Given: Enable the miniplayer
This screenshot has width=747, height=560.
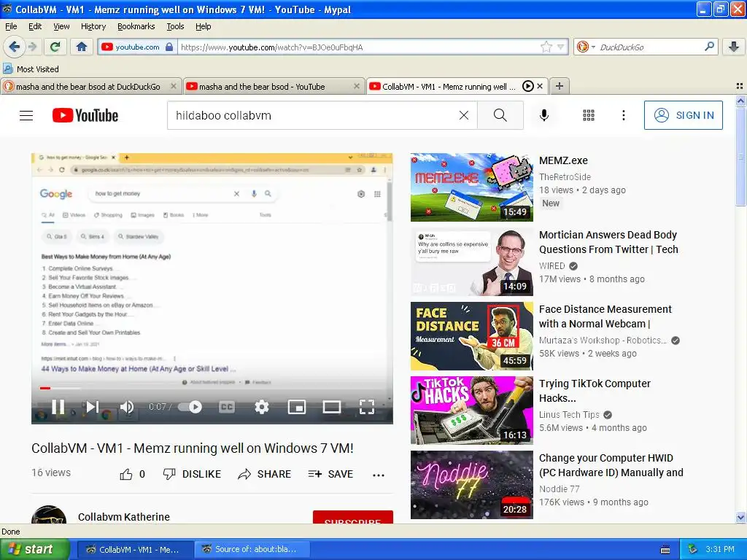Looking at the screenshot, I should [297, 407].
